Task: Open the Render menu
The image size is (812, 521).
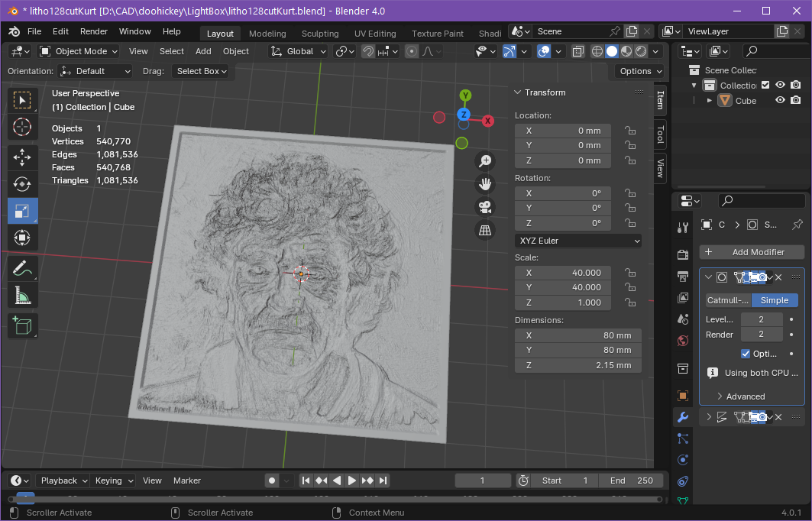Action: [x=94, y=31]
